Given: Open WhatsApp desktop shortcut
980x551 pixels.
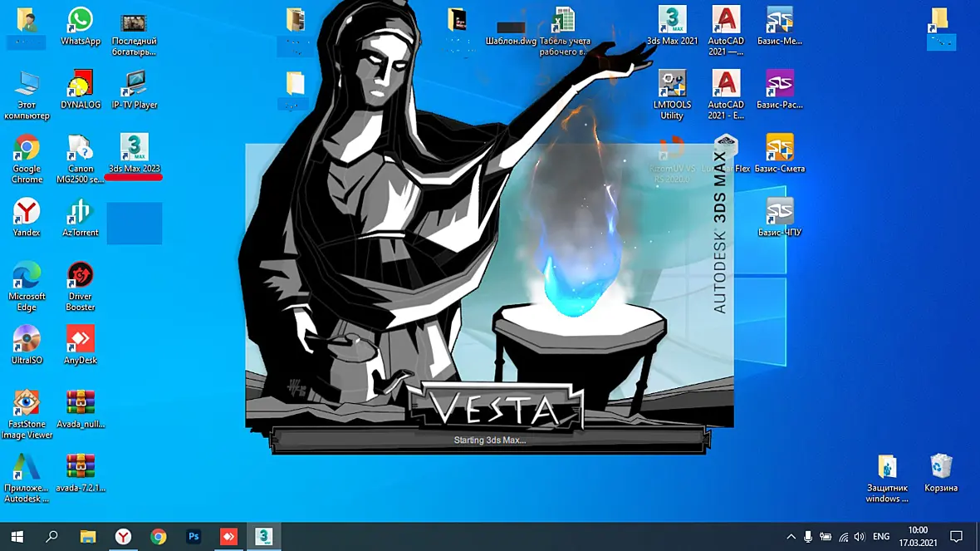Looking at the screenshot, I should [80, 27].
